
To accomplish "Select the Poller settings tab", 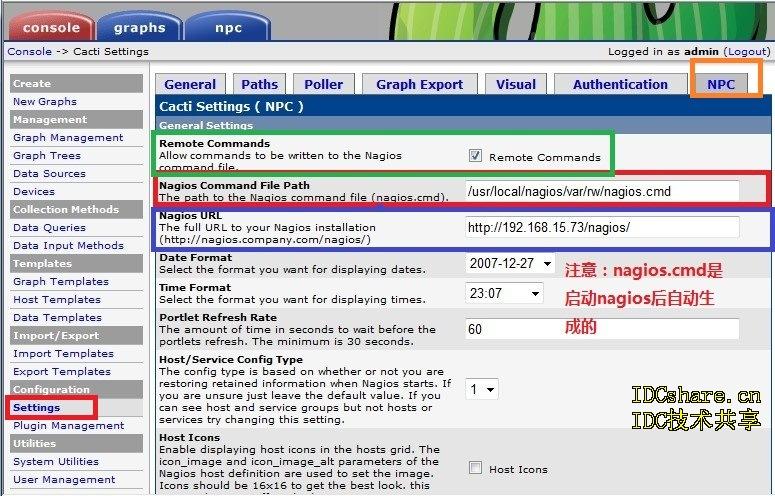I will (324, 84).
